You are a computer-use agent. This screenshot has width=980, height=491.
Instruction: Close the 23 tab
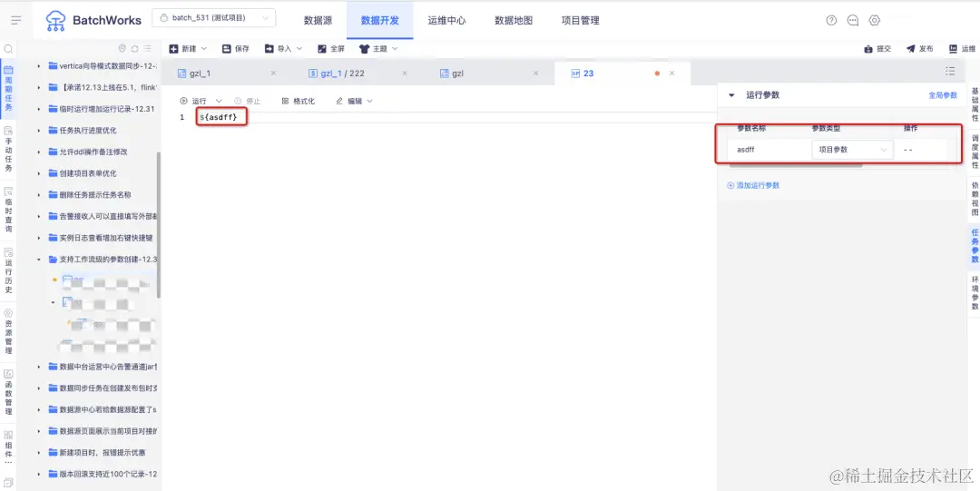[x=671, y=74]
